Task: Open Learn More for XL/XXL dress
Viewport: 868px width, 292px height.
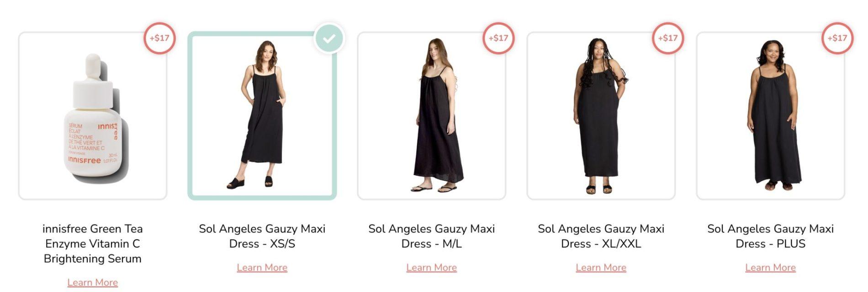Action: click(601, 268)
